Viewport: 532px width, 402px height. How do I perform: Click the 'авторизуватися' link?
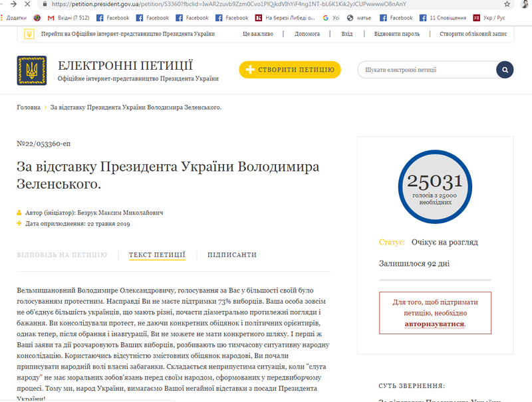pyautogui.click(x=435, y=324)
